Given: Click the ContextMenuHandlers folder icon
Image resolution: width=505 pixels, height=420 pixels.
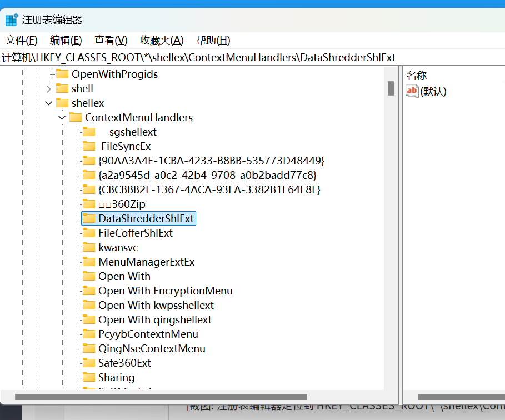Looking at the screenshot, I should [76, 118].
